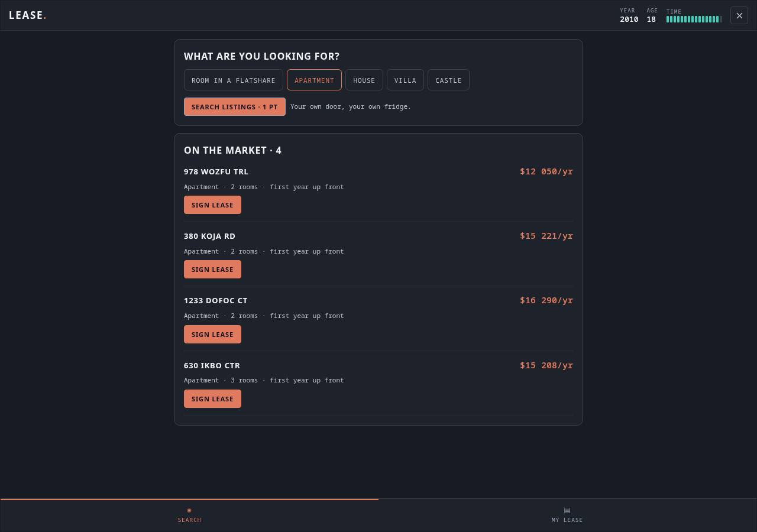
Task: Click Search Listings · 1 PT button
Action: coord(235,107)
